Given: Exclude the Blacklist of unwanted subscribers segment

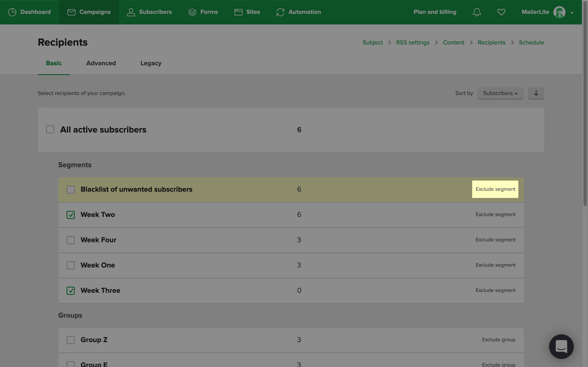Looking at the screenshot, I should 495,189.
